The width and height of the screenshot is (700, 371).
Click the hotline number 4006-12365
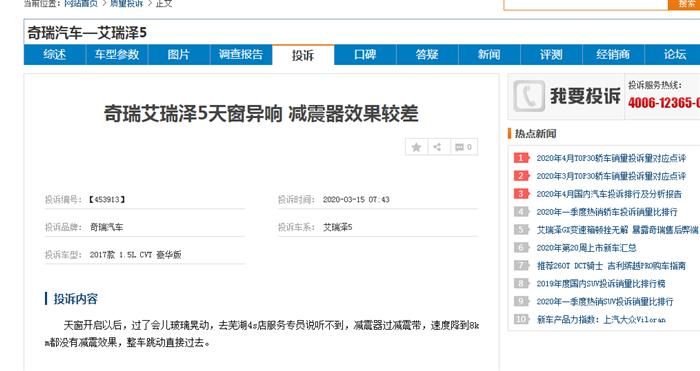coord(664,103)
